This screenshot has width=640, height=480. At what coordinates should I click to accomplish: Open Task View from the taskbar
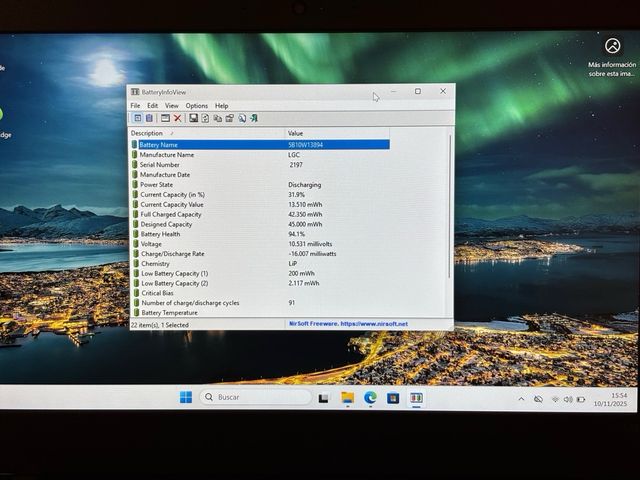(323, 397)
